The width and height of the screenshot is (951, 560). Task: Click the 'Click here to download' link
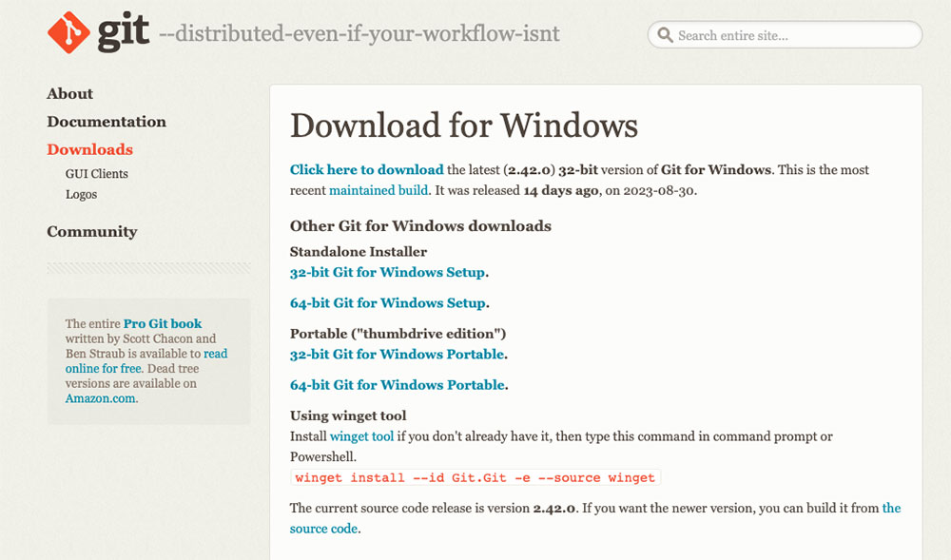coord(366,169)
